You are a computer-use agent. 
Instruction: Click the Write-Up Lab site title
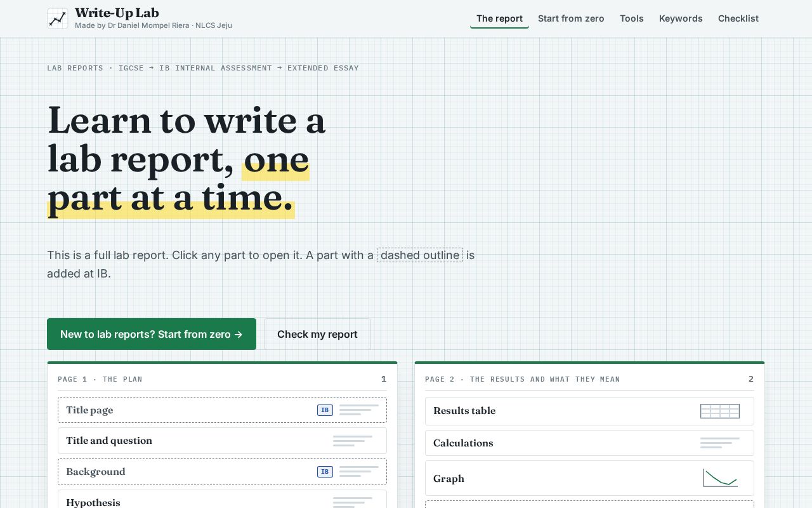117,13
